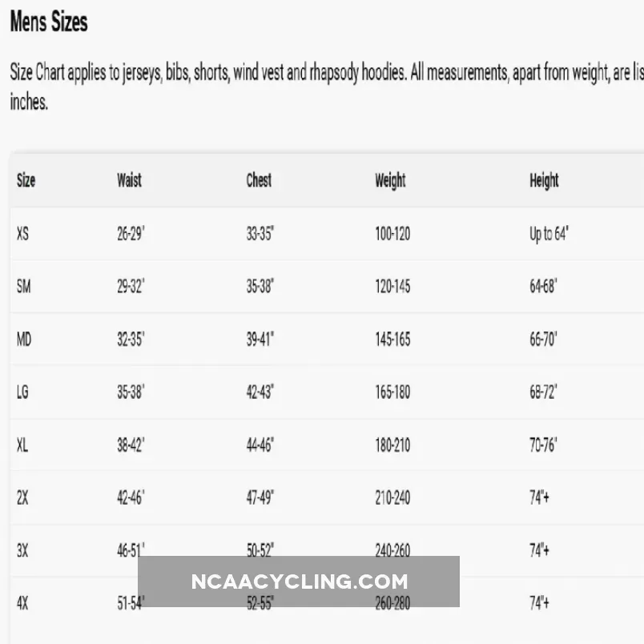The width and height of the screenshot is (644, 644).
Task: Click the 165-180 weight cell
Action: (x=392, y=392)
